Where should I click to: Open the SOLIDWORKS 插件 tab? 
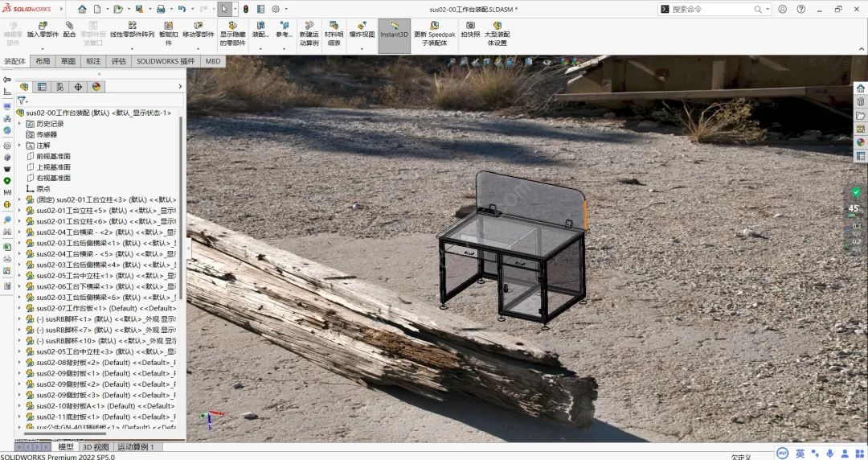(166, 61)
